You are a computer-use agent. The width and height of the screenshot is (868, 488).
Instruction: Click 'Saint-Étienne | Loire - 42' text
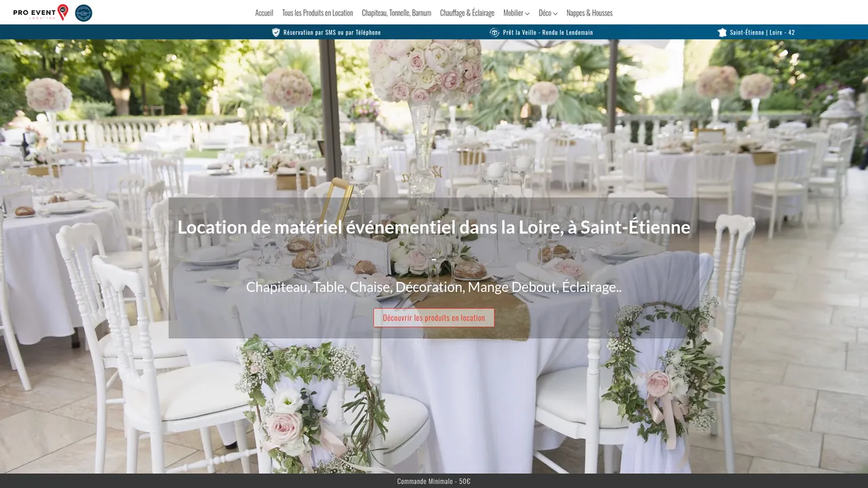tap(762, 33)
